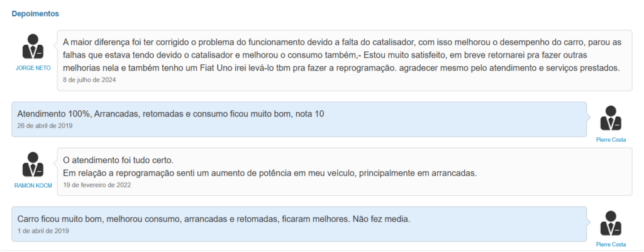Open the Pierre Costa link by the 1 de abril testimonial
Screen dimensions: 644x252
[611, 244]
